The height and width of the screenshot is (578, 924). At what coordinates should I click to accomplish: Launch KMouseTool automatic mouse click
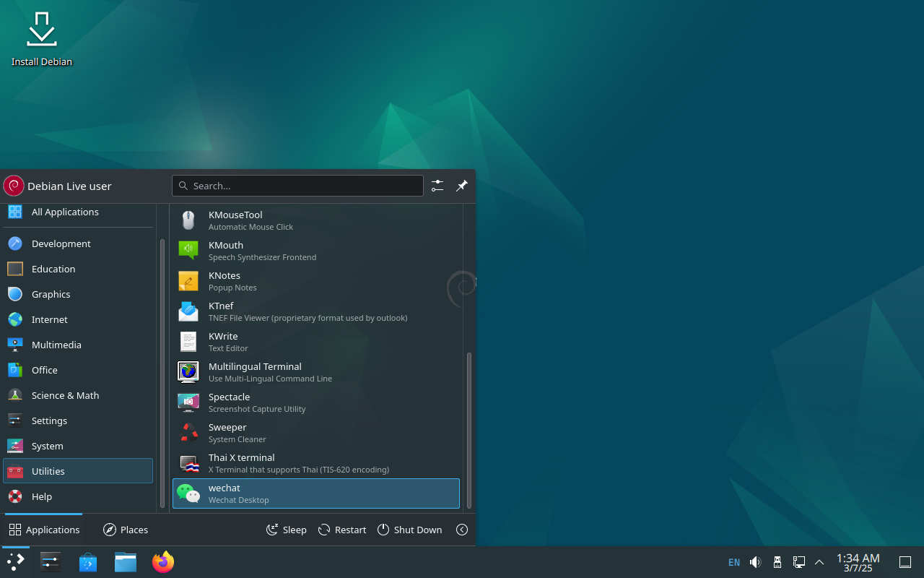[x=316, y=220]
